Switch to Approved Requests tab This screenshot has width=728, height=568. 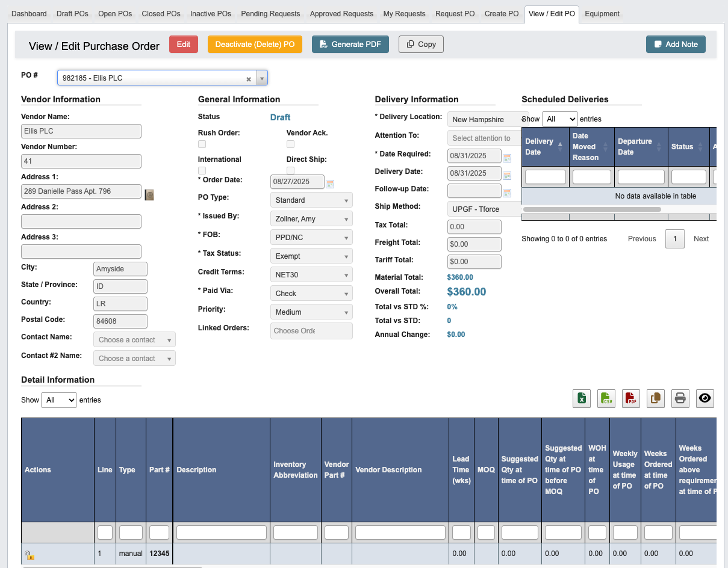[x=341, y=14]
